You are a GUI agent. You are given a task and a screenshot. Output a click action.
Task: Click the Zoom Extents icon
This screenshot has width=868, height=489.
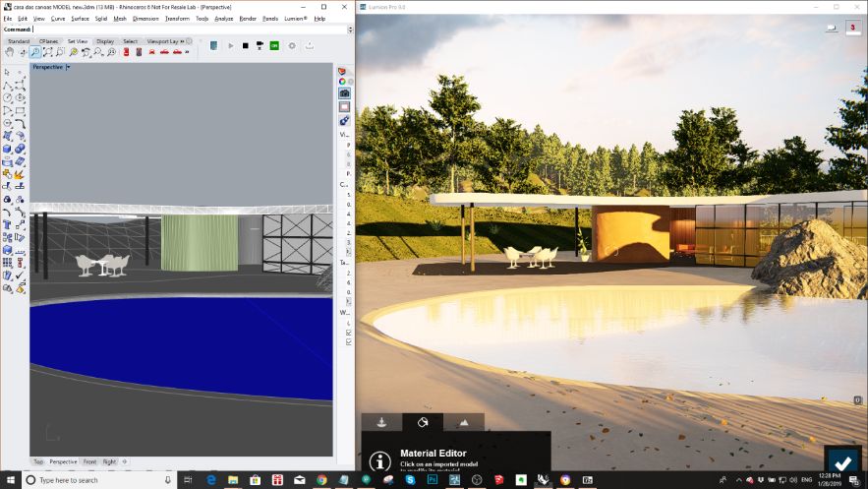(47, 52)
